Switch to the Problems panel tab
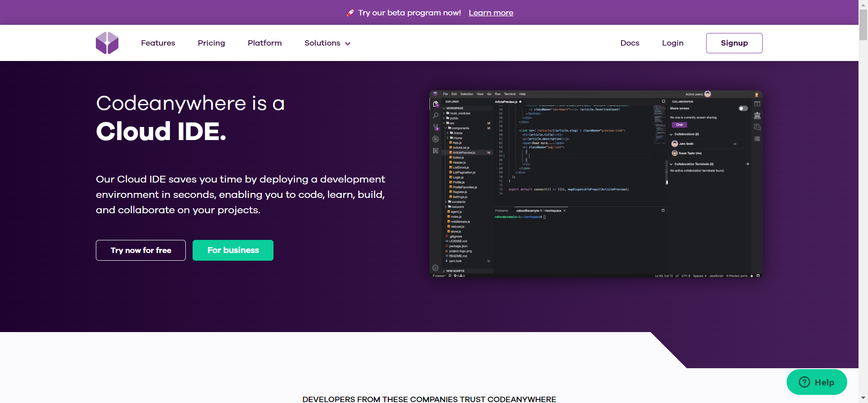 click(501, 211)
